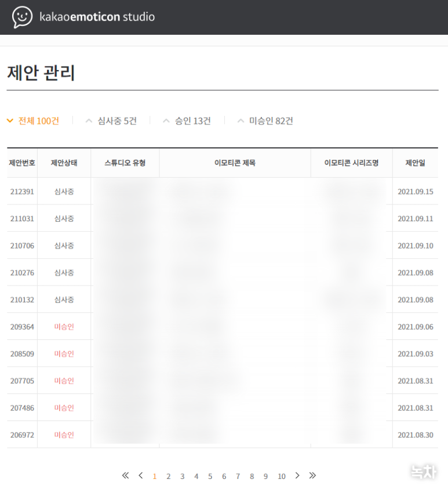448x490 pixels.
Task: Click 심사중 status in row 210706
Action: [64, 246]
